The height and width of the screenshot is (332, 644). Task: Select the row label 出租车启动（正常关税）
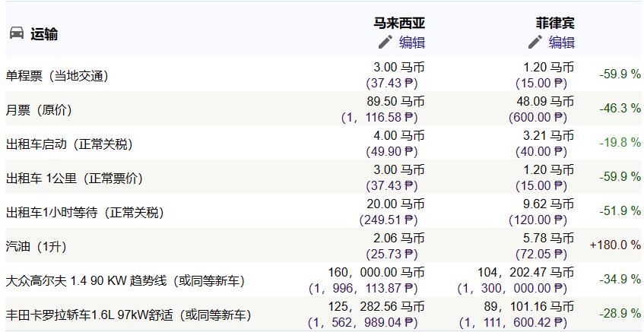pos(69,144)
